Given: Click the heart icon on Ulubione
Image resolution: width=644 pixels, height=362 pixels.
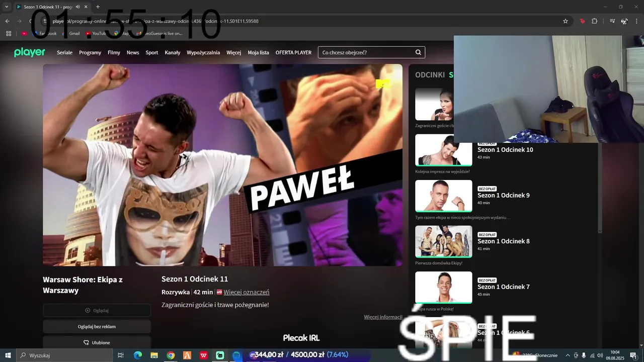Looking at the screenshot, I should (x=86, y=342).
